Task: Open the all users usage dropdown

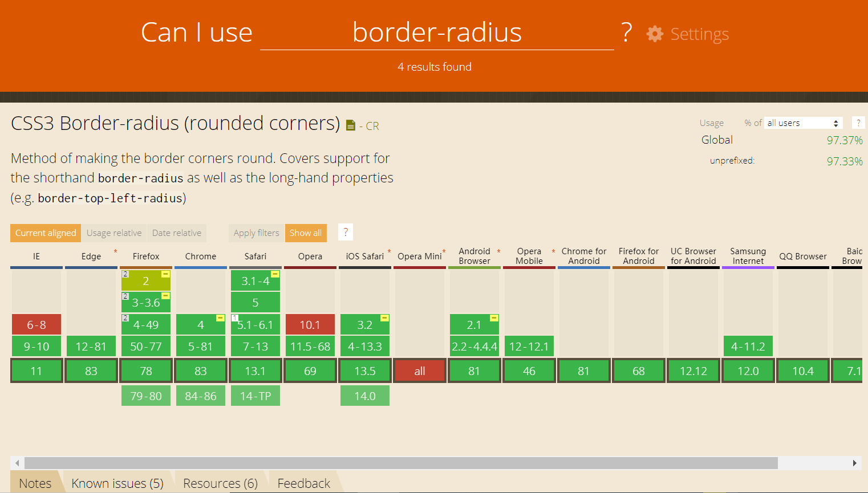Action: [x=803, y=123]
